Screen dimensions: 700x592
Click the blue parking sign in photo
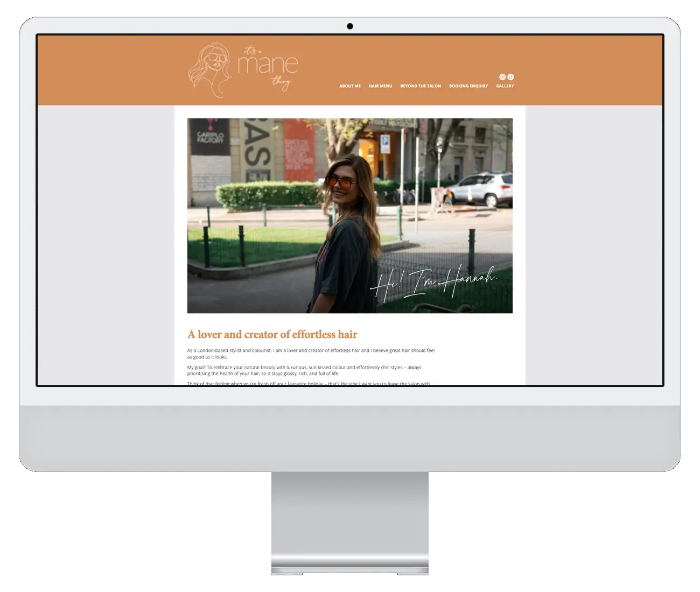(x=386, y=142)
